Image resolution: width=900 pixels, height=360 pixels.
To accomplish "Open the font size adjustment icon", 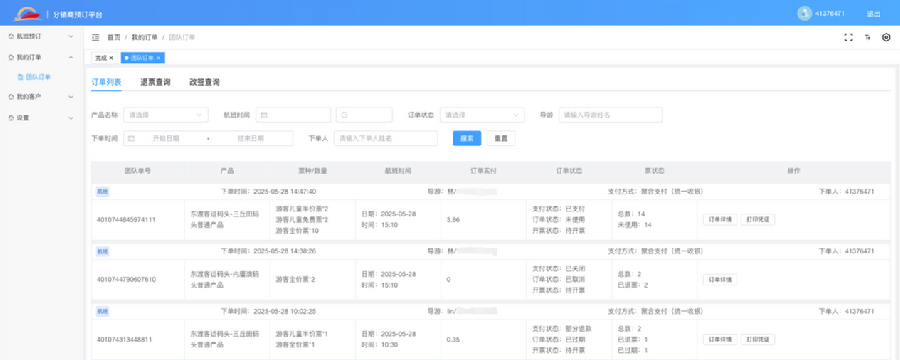I will [x=867, y=37].
